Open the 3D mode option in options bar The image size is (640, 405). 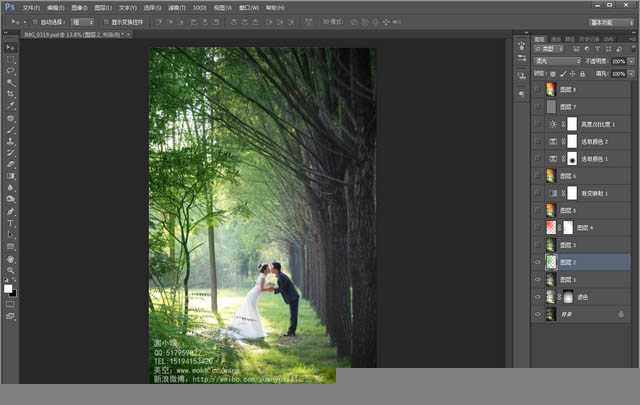(x=333, y=22)
